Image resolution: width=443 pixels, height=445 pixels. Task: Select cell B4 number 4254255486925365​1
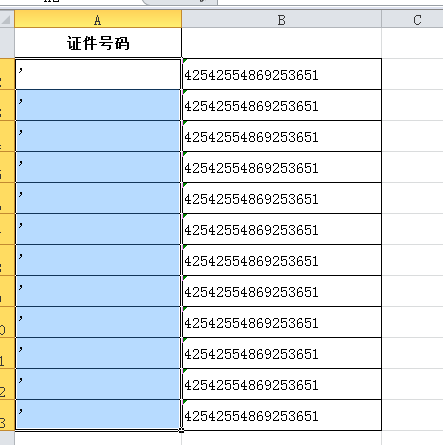tap(282, 136)
